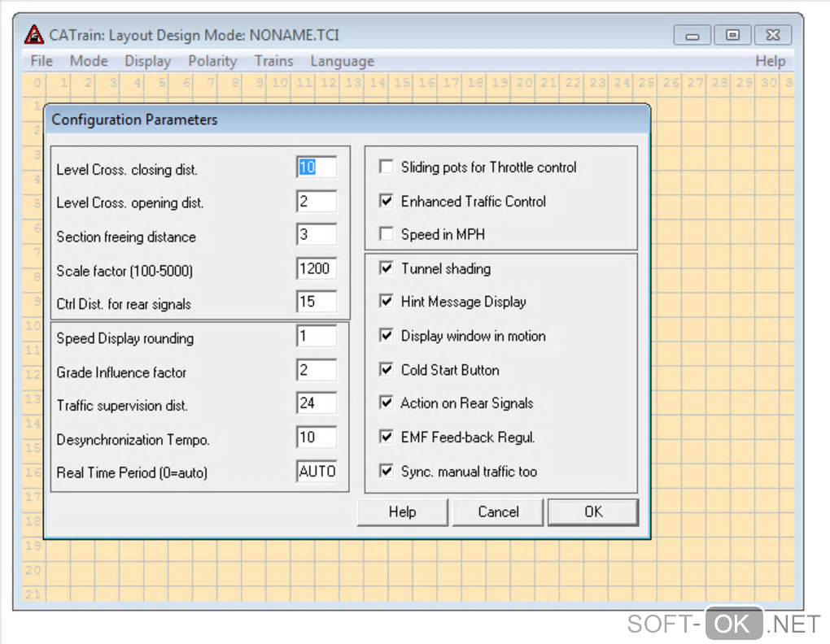
Task: Uncheck Enhanced Traffic Control
Action: click(x=387, y=201)
